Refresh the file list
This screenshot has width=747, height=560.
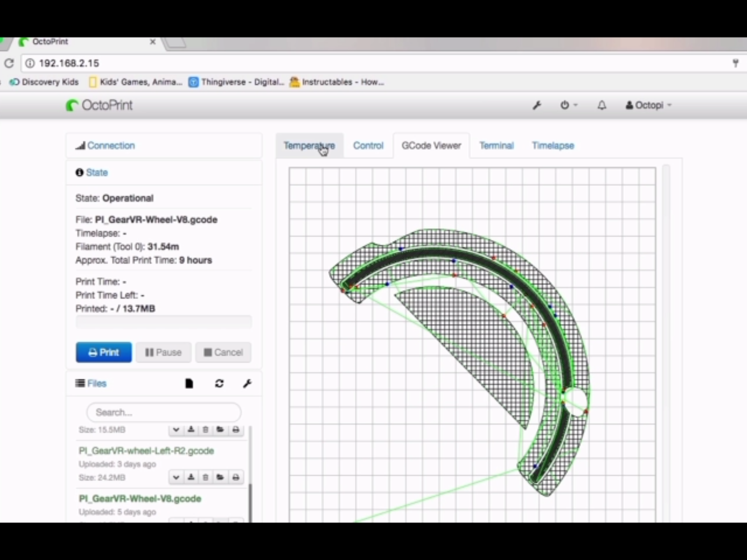(x=219, y=384)
